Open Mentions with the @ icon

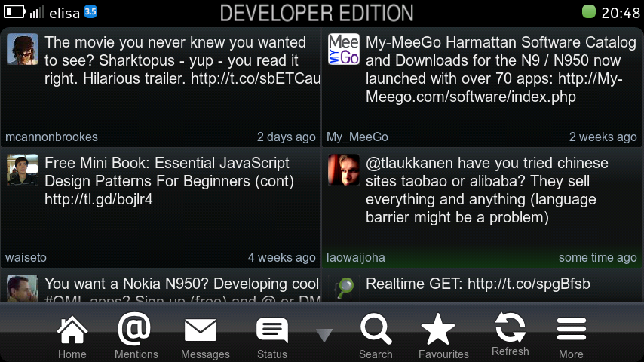[x=134, y=328]
